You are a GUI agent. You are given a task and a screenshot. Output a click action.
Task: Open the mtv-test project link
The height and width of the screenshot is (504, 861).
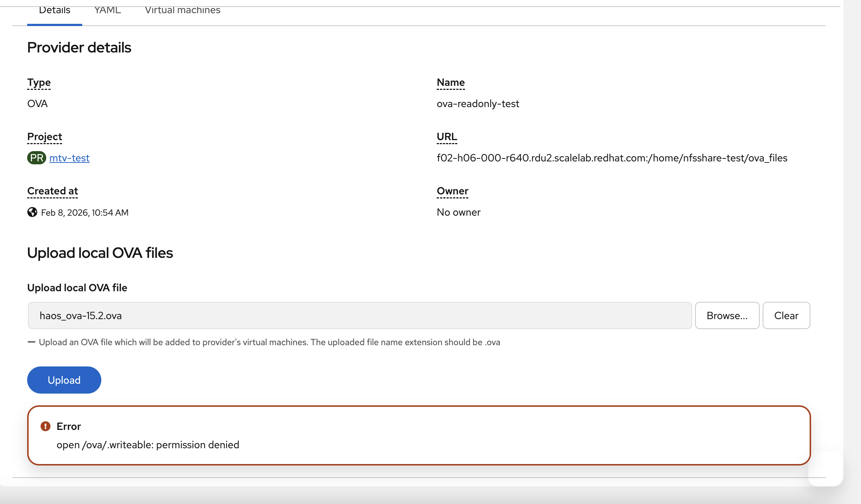pyautogui.click(x=69, y=158)
